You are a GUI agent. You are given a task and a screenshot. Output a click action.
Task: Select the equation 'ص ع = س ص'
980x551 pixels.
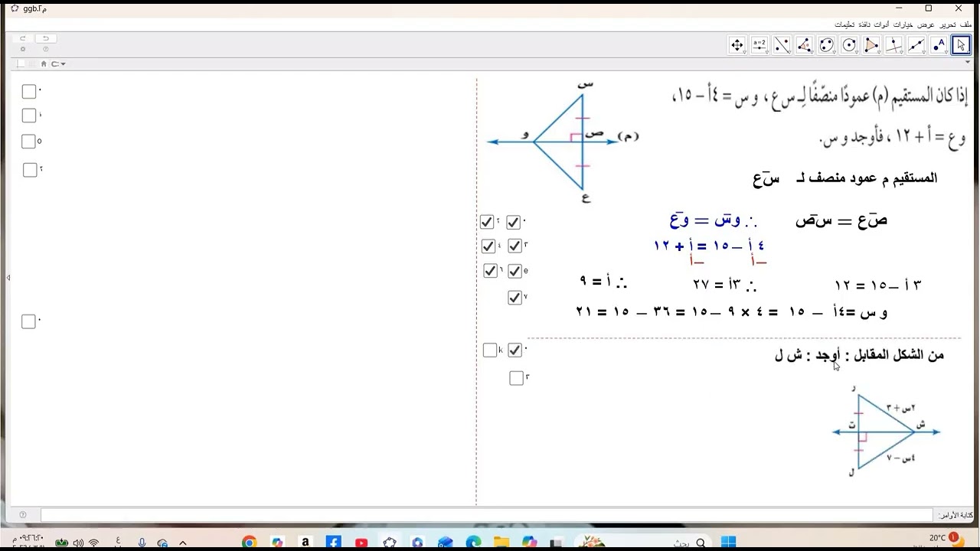[x=841, y=220]
